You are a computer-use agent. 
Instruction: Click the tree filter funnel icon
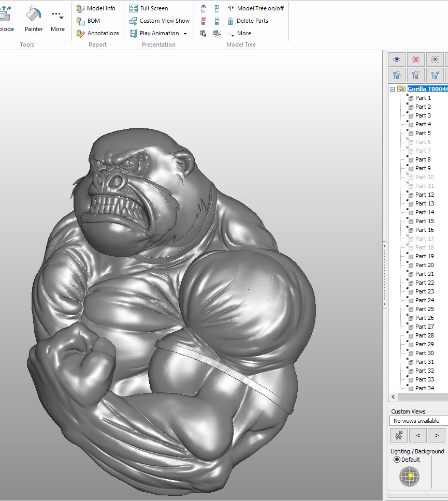tap(415, 75)
